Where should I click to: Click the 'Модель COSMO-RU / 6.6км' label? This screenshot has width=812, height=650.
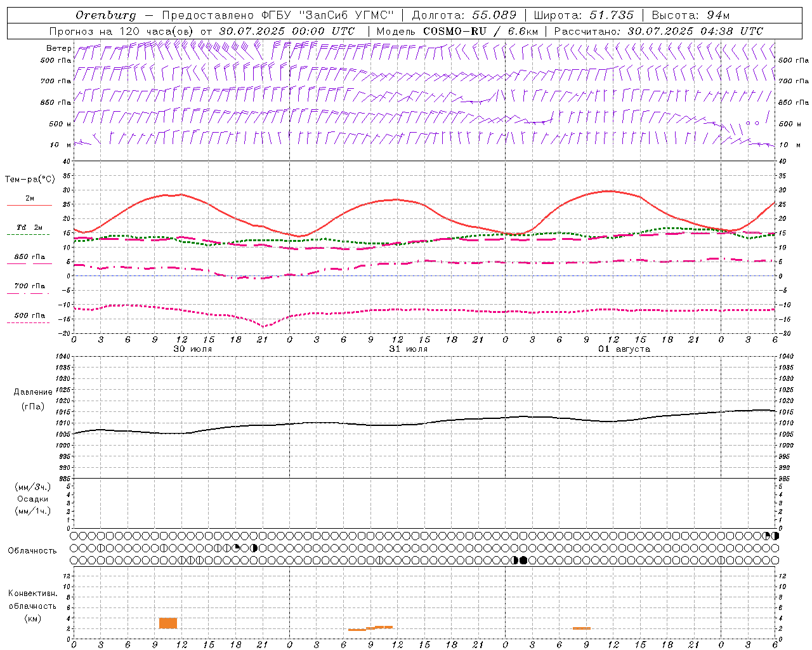click(x=457, y=31)
